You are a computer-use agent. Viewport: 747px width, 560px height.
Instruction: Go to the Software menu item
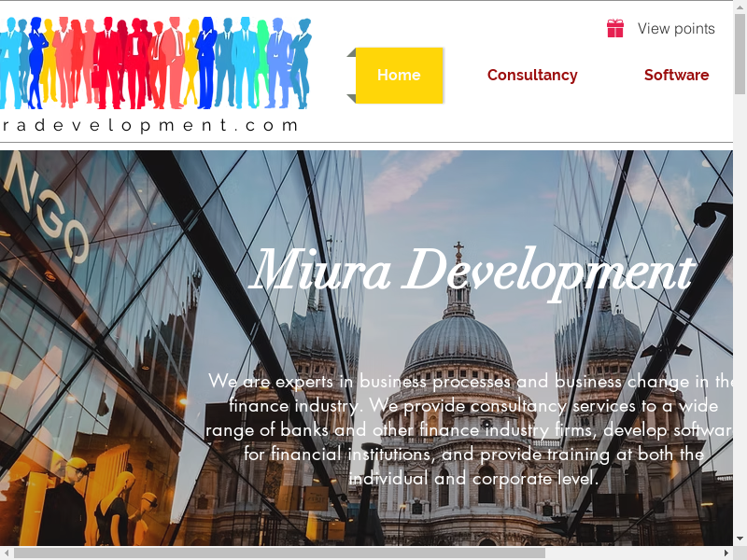pyautogui.click(x=676, y=76)
